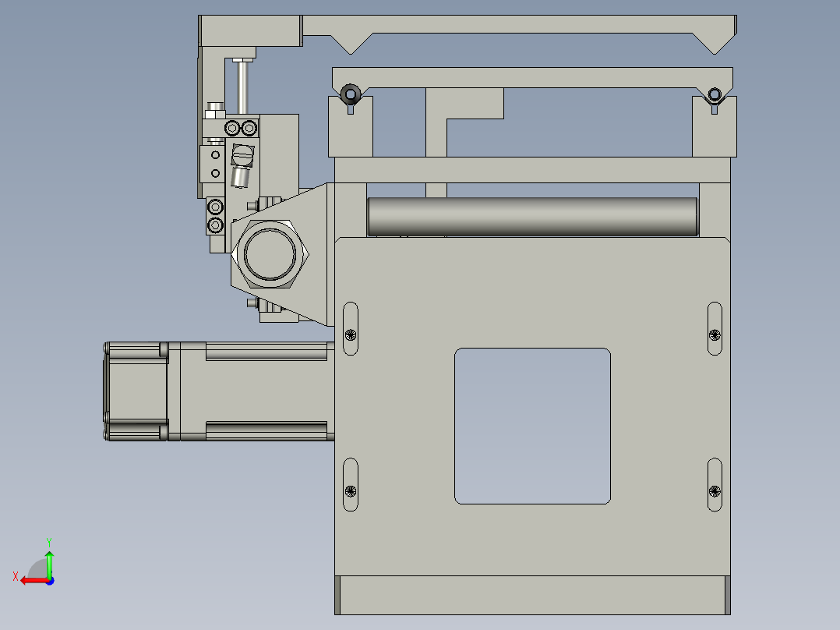Viewport: 840px width, 630px height.
Task: Pick the lower-right slot screw on the main plate
Action: [x=715, y=490]
